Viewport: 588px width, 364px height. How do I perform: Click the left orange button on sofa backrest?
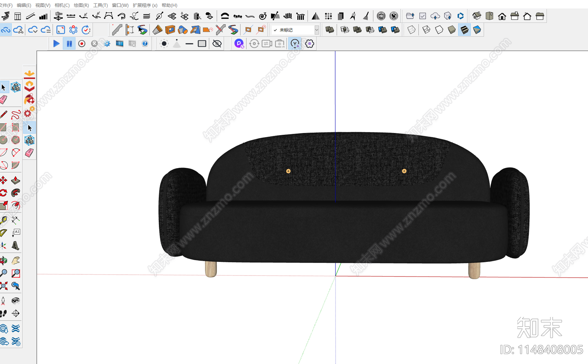point(288,171)
